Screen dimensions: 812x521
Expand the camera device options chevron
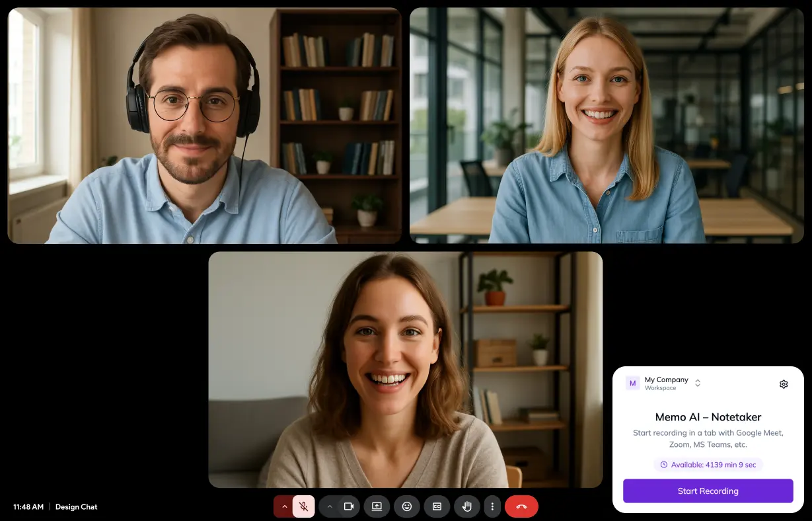330,506
